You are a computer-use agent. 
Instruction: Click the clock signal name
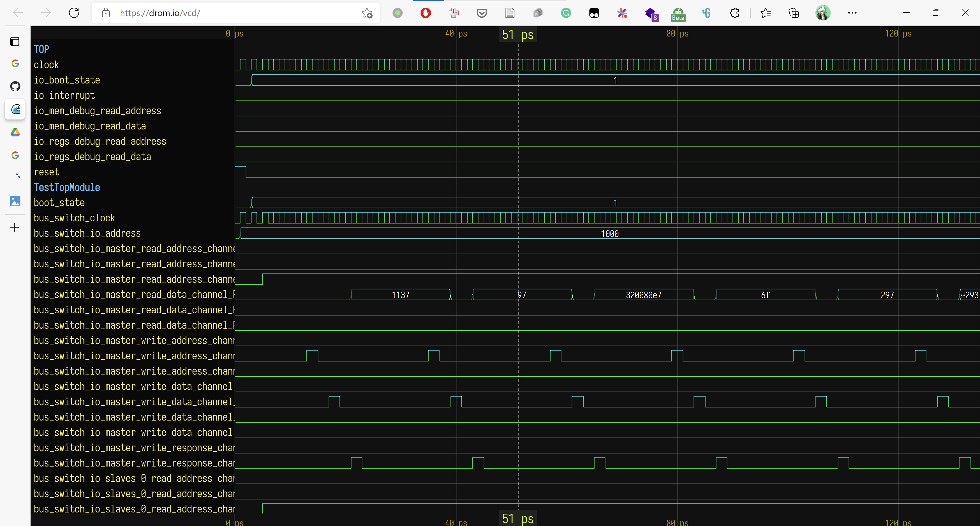pyautogui.click(x=46, y=65)
